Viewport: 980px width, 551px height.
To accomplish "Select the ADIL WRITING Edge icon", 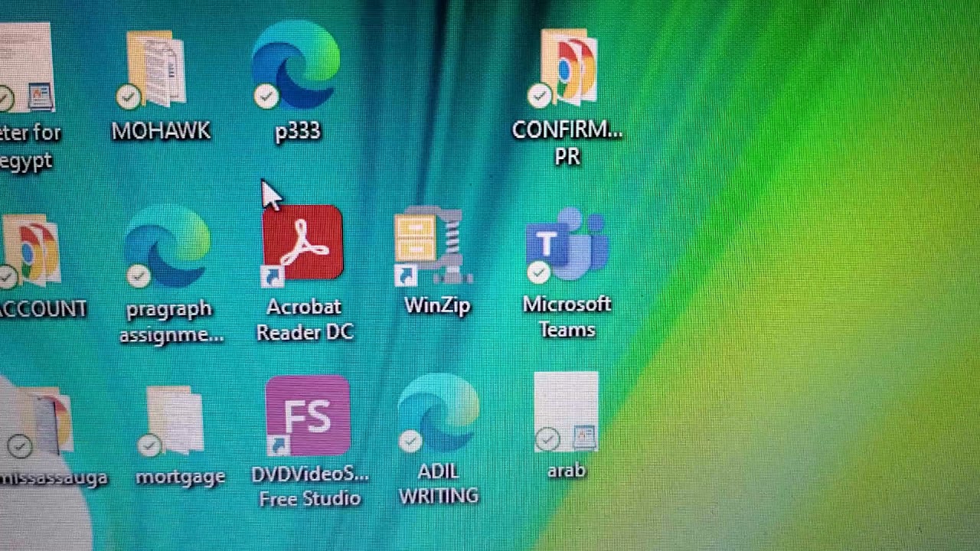I will pyautogui.click(x=438, y=413).
